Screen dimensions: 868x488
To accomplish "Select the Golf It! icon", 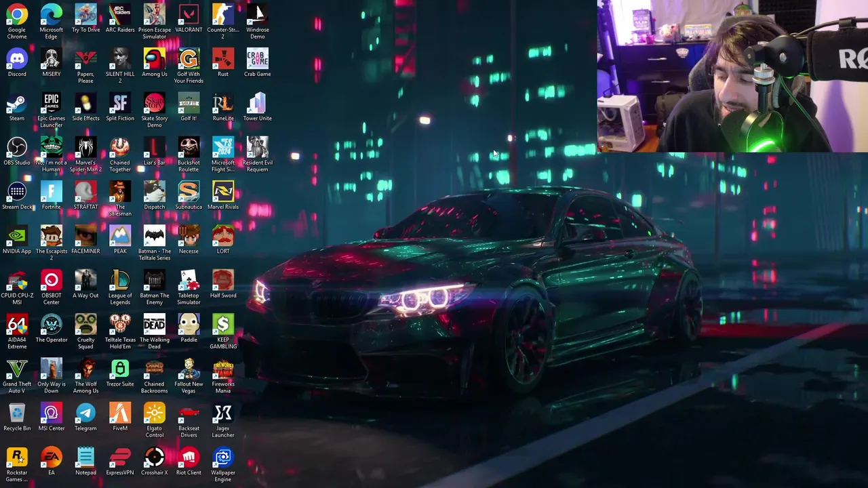I will point(189,103).
